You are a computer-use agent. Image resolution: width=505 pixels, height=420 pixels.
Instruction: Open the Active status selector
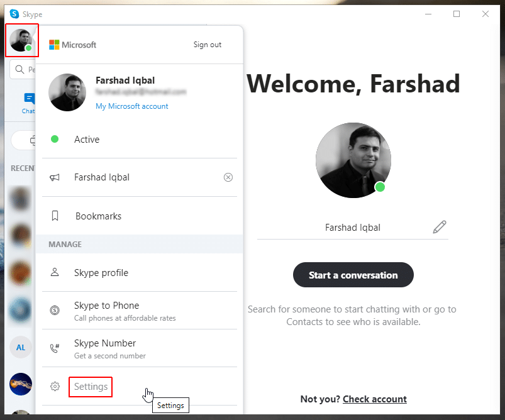87,140
